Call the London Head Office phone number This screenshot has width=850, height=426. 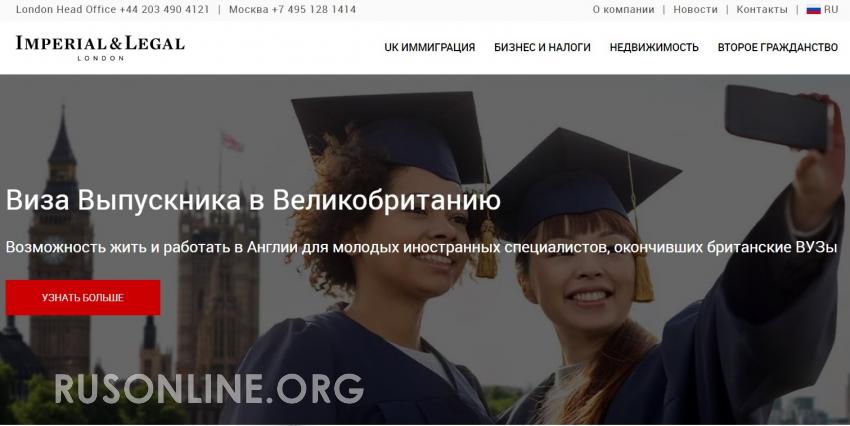[x=164, y=10]
